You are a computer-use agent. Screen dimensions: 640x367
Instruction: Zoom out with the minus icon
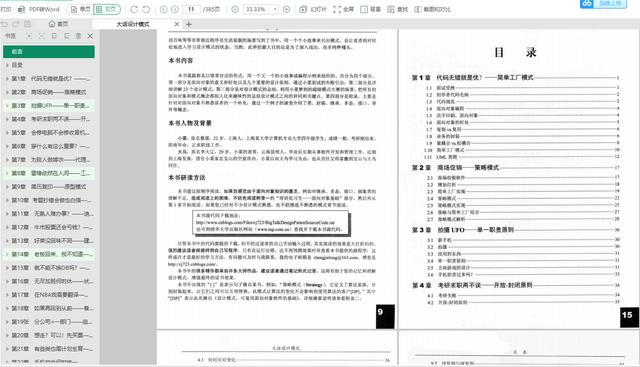(235, 9)
